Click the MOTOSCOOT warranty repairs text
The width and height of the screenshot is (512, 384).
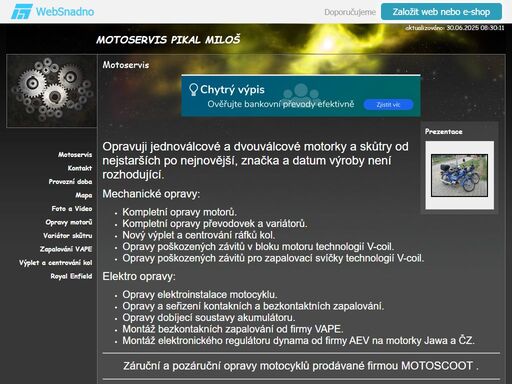[301, 366]
